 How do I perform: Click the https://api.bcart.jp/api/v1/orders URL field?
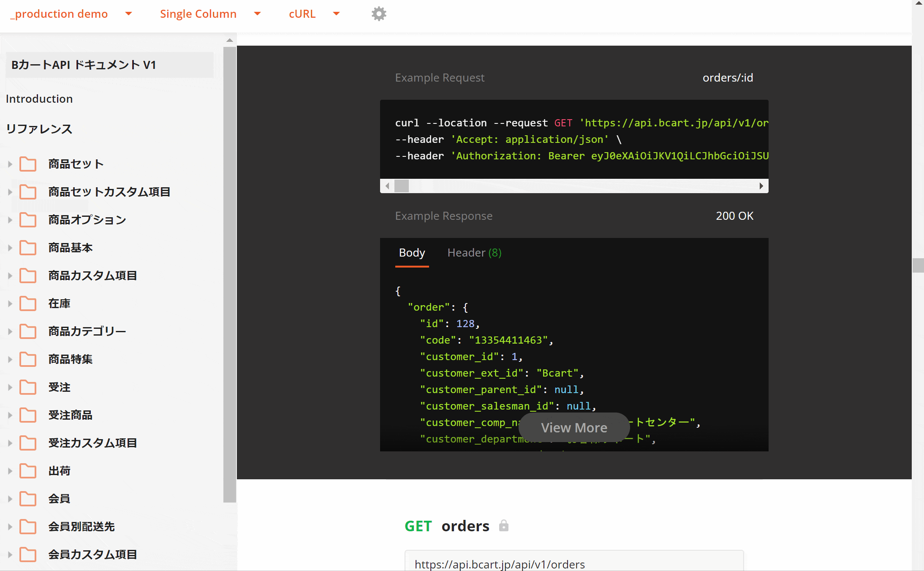(x=574, y=561)
